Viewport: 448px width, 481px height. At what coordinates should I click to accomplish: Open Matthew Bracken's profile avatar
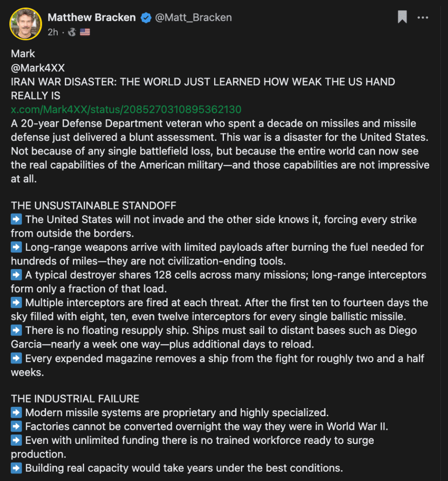coord(26,24)
